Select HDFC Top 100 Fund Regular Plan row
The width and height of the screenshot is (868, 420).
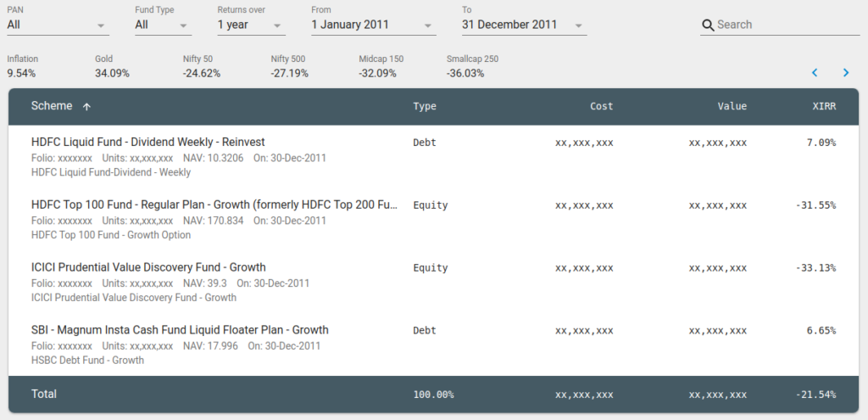click(433, 220)
